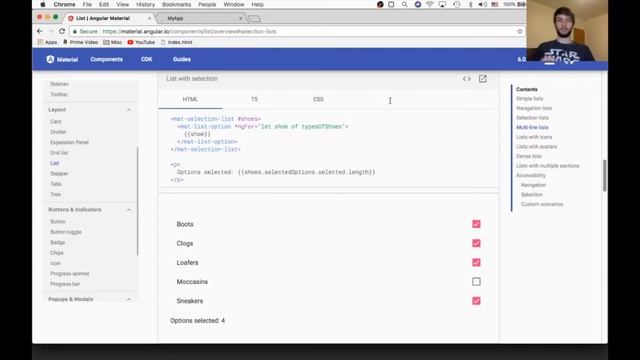The height and width of the screenshot is (360, 640).
Task: Open the Guides nav link
Action: 182,59
